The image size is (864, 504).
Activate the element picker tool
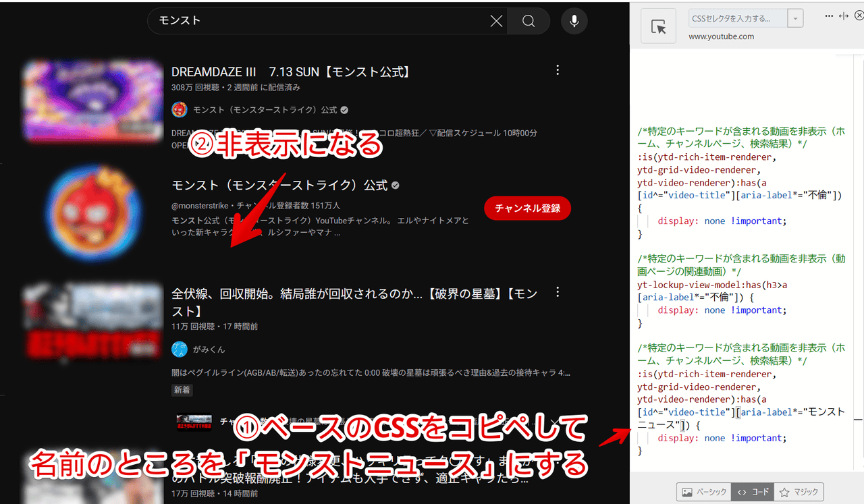click(658, 26)
